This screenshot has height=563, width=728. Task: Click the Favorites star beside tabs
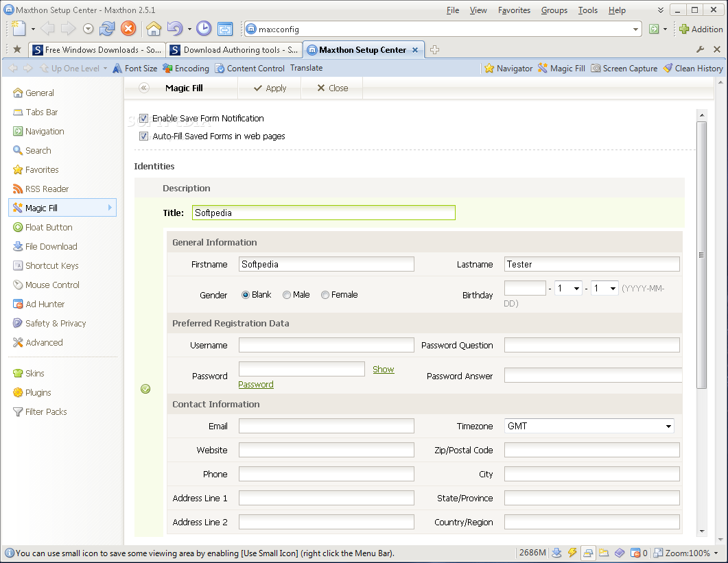[17, 49]
